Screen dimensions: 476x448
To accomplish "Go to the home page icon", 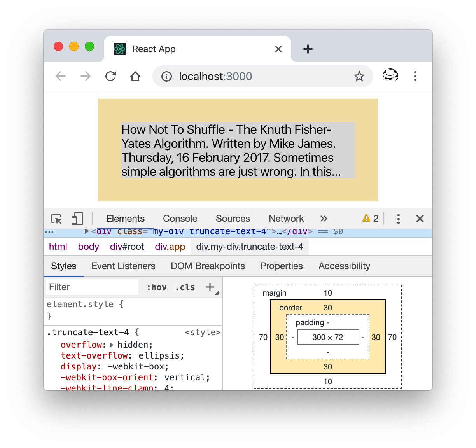I will [135, 76].
